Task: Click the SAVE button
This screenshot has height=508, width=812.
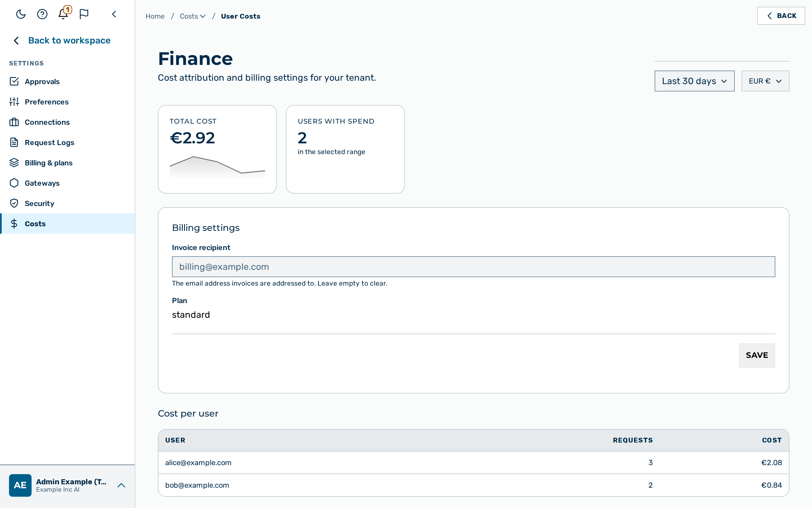Action: [757, 355]
